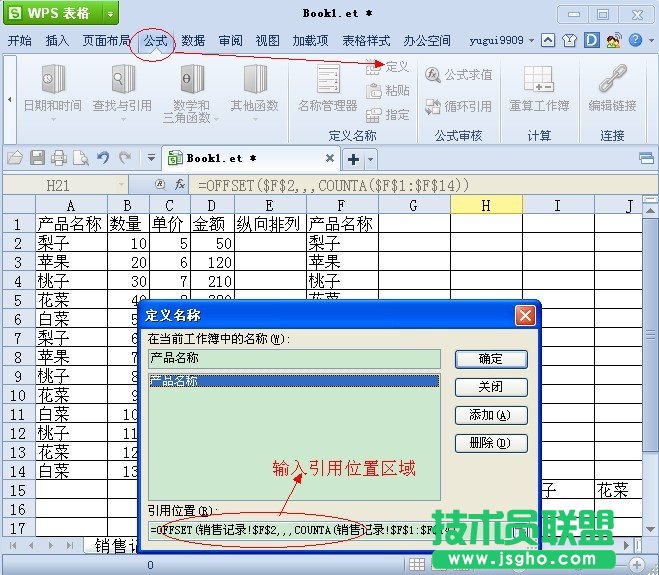Open the Review (审阅) tab

230,40
